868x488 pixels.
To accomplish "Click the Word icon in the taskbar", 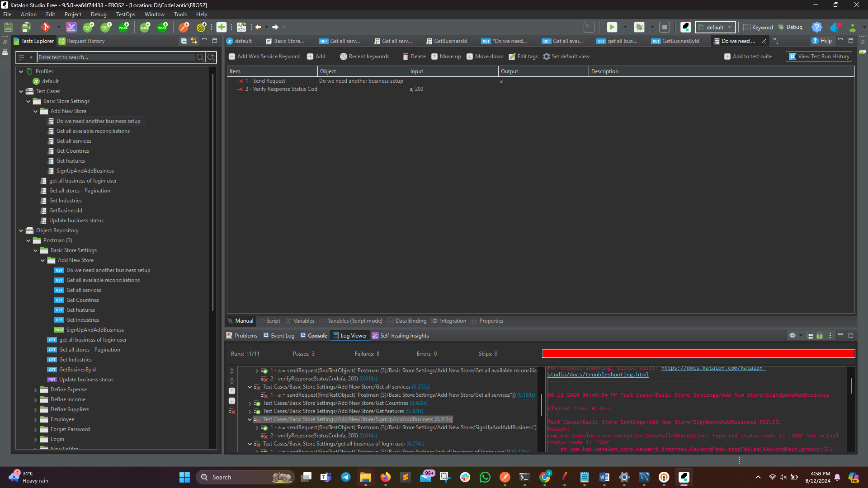I will tap(604, 477).
